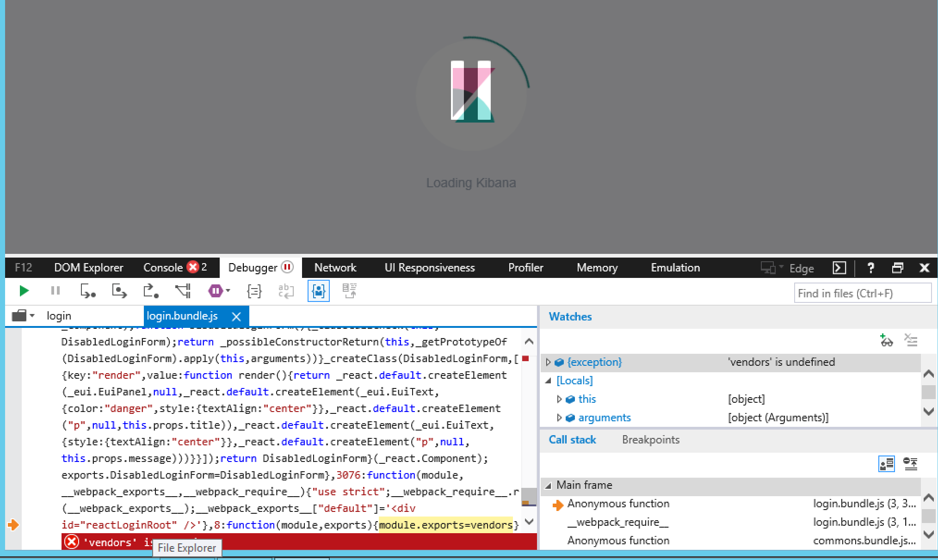Expand the {exception} watch entry
938x560 pixels.
(x=548, y=362)
